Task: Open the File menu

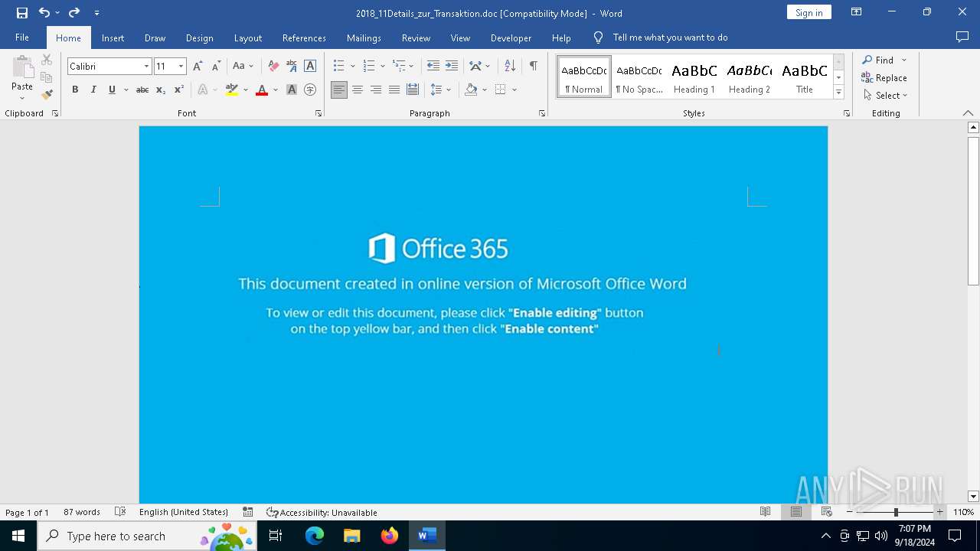Action: (22, 37)
